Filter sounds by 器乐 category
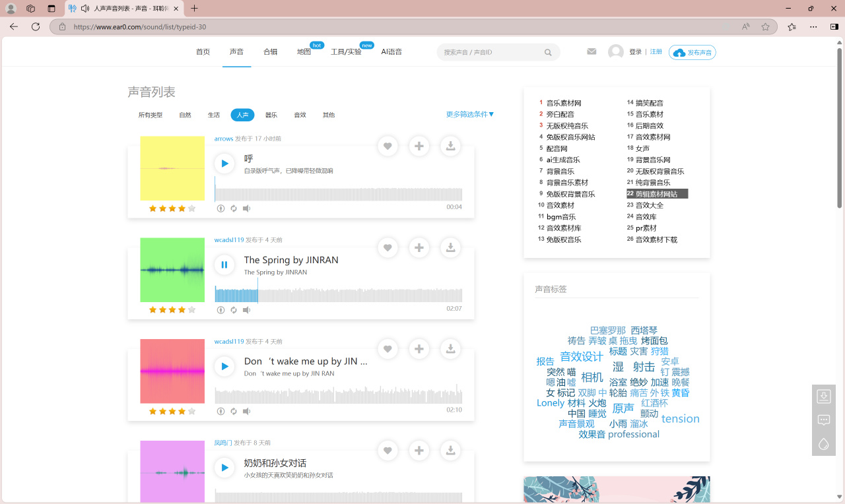 [x=271, y=115]
